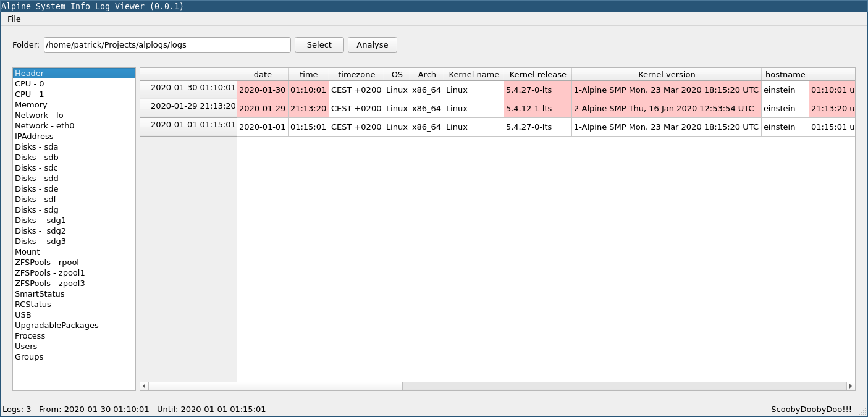Select Network - eth0 entry
The image size is (868, 417).
pos(74,126)
